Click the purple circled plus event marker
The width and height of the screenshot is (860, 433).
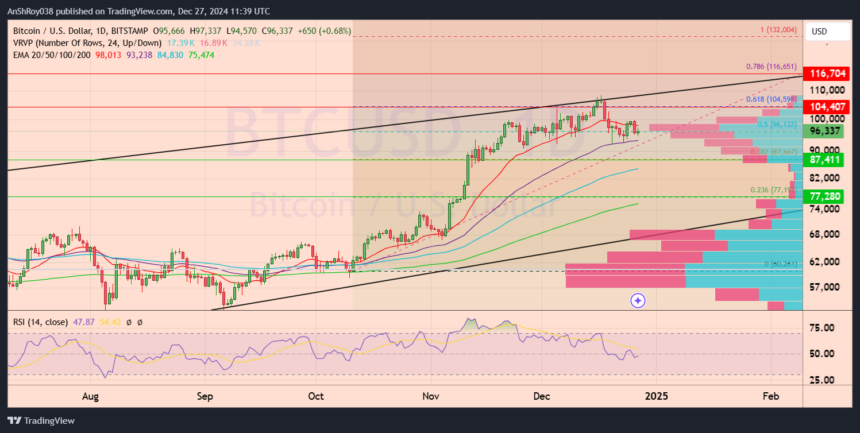[637, 300]
